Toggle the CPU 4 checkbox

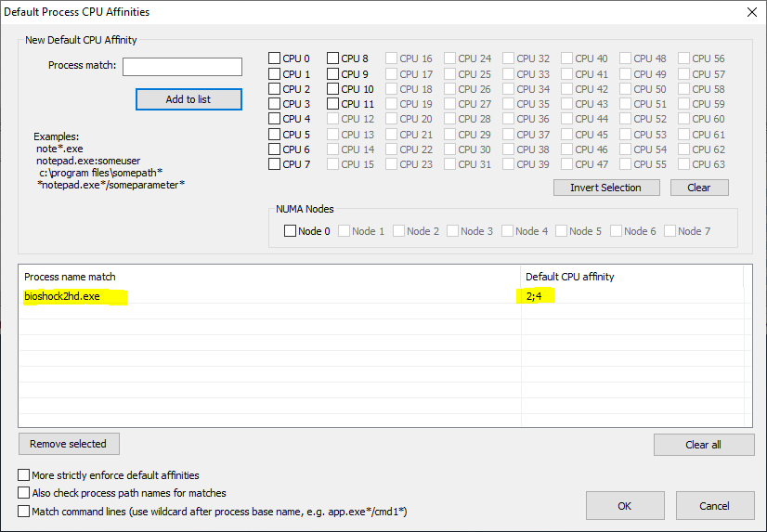tap(275, 119)
